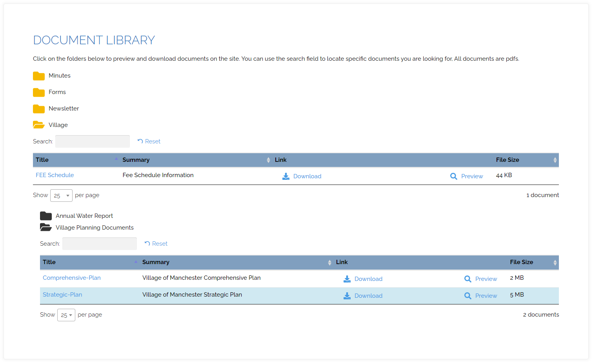Click the Reset arrow icon above the first table
This screenshot has width=593, height=364.
(x=140, y=141)
